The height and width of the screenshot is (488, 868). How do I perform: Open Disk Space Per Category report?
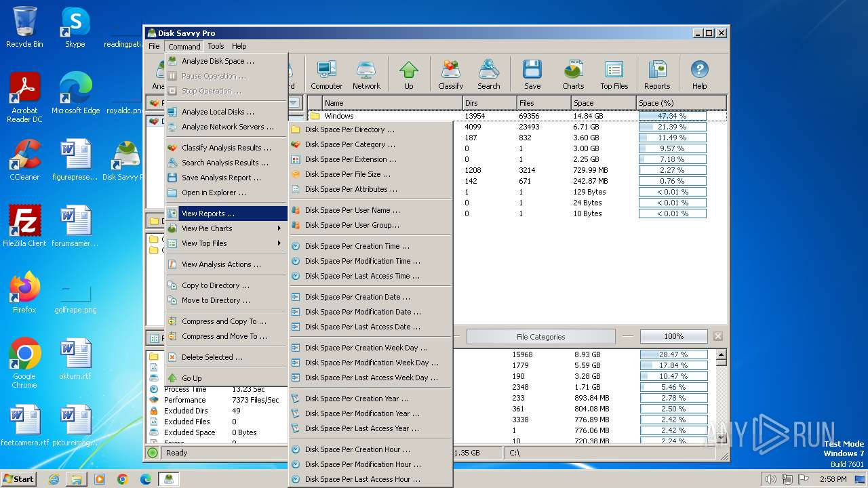pos(370,144)
